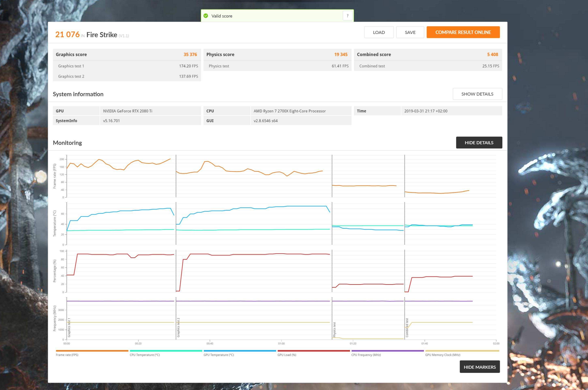Click the SystemInfo version v5.16.701
The height and width of the screenshot is (390, 588).
click(111, 121)
